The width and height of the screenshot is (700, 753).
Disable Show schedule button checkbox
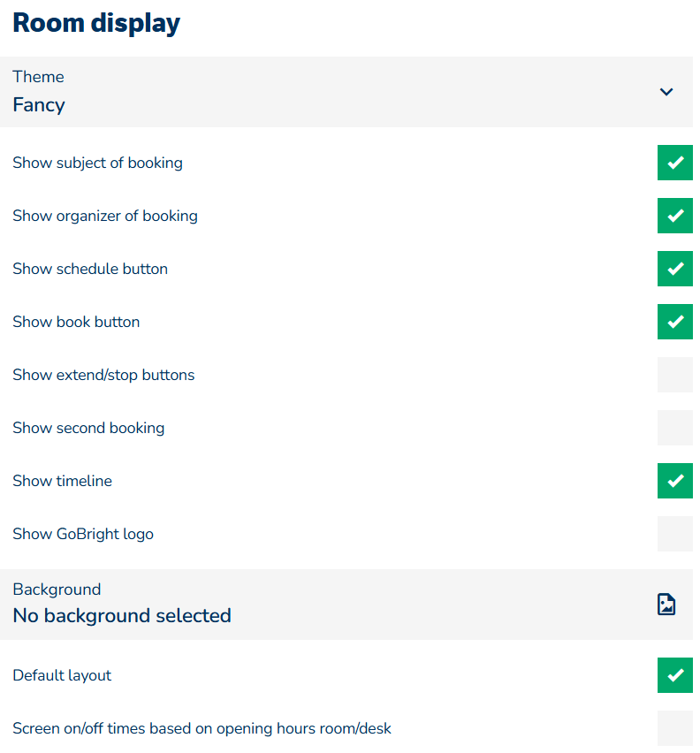point(674,269)
